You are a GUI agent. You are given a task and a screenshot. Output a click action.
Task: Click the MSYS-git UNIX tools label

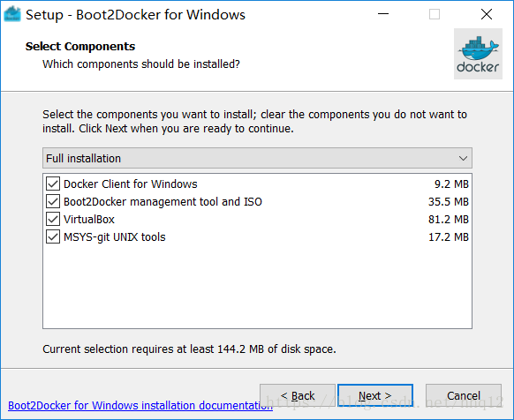point(115,236)
